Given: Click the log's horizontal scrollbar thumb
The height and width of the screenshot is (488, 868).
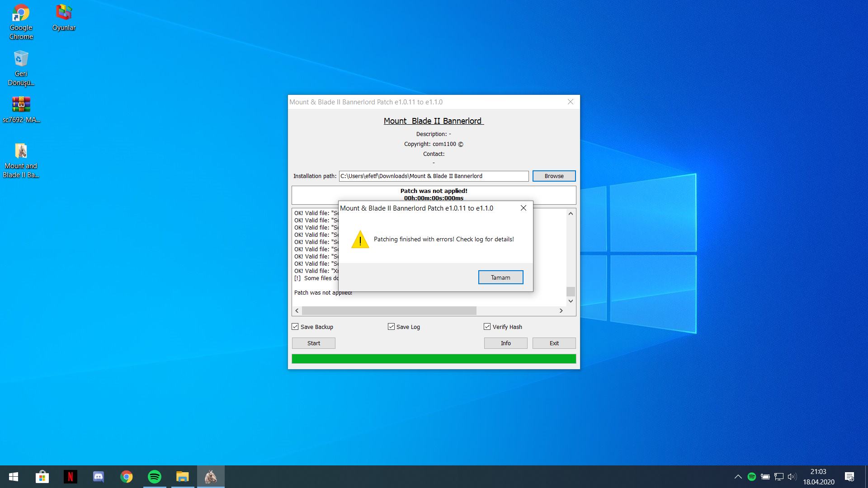Looking at the screenshot, I should pyautogui.click(x=389, y=311).
